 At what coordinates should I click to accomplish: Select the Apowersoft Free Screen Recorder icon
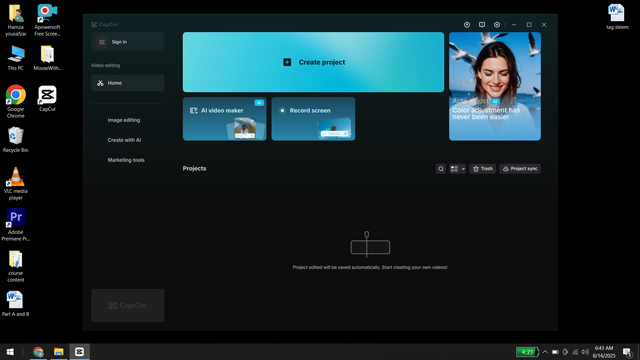point(47,20)
